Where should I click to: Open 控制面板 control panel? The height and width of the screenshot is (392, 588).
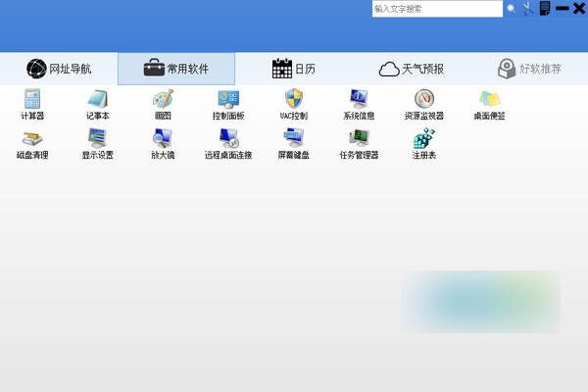point(227,100)
